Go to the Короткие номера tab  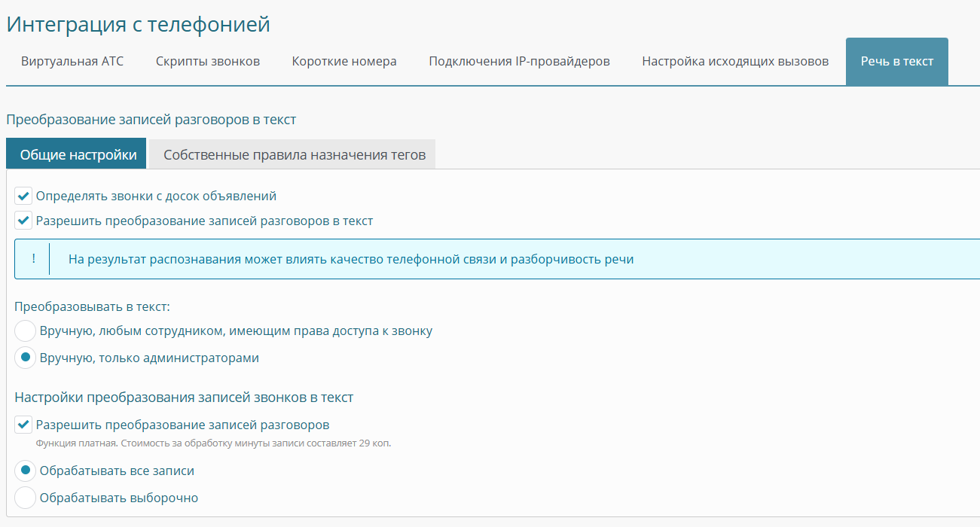(x=344, y=62)
